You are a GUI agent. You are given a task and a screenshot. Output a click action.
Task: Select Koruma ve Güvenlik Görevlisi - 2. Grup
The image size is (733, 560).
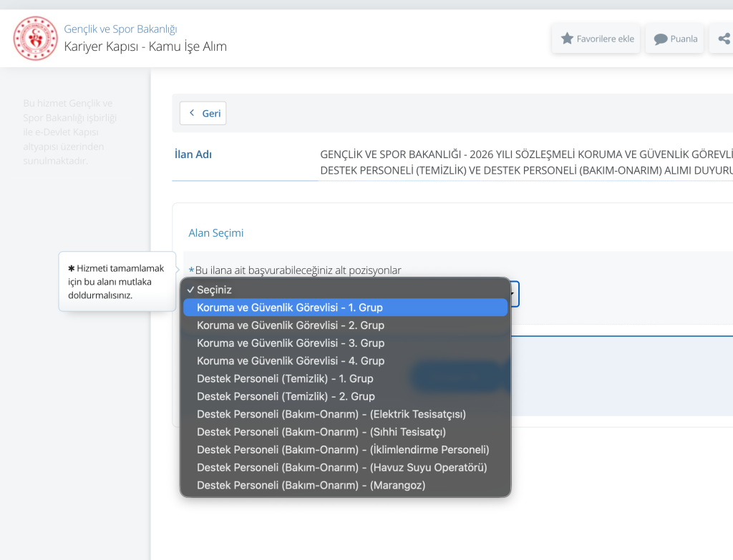tap(346, 325)
